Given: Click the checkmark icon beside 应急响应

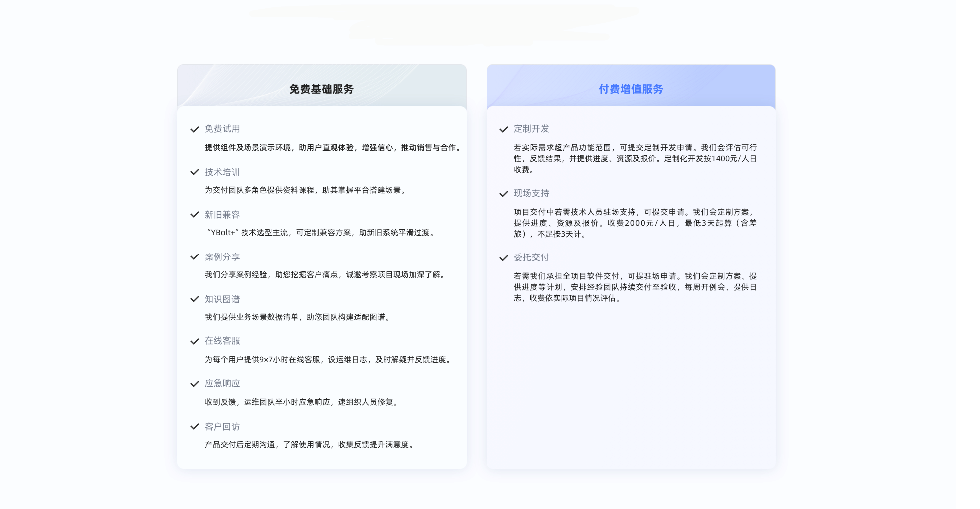Looking at the screenshot, I should point(195,384).
